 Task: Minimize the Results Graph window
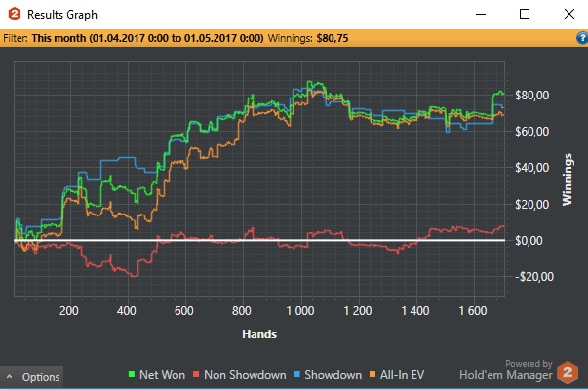pos(481,14)
